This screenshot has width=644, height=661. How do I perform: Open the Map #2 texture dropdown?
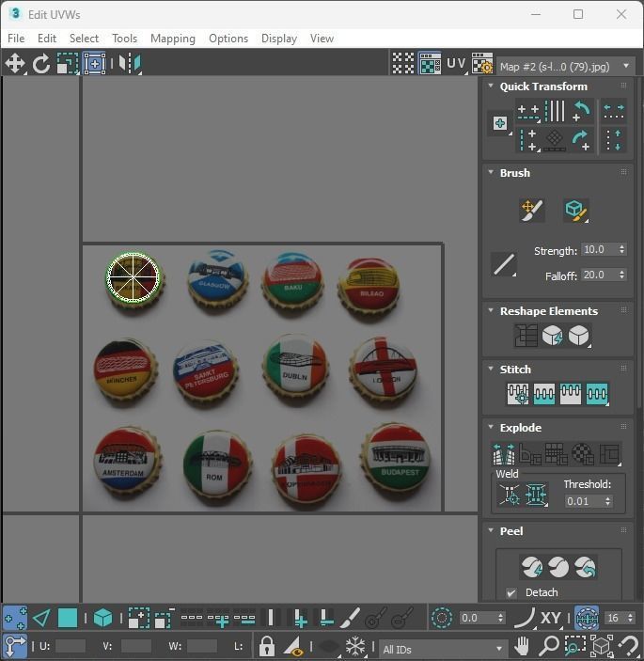[x=565, y=67]
